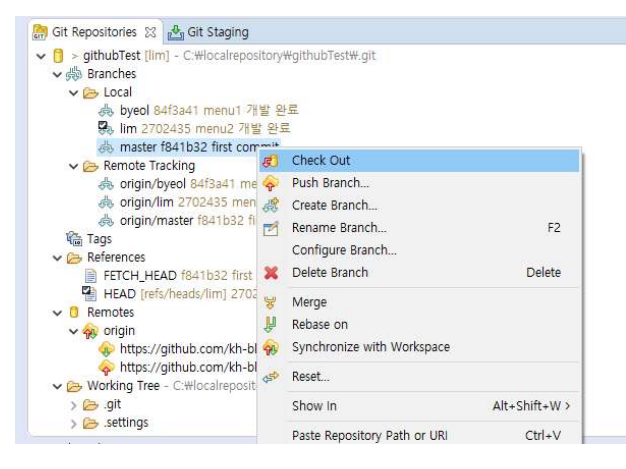Image resolution: width=626 pixels, height=469 pixels.
Task: Click the githubTest [lim] repository label
Action: tap(126, 56)
